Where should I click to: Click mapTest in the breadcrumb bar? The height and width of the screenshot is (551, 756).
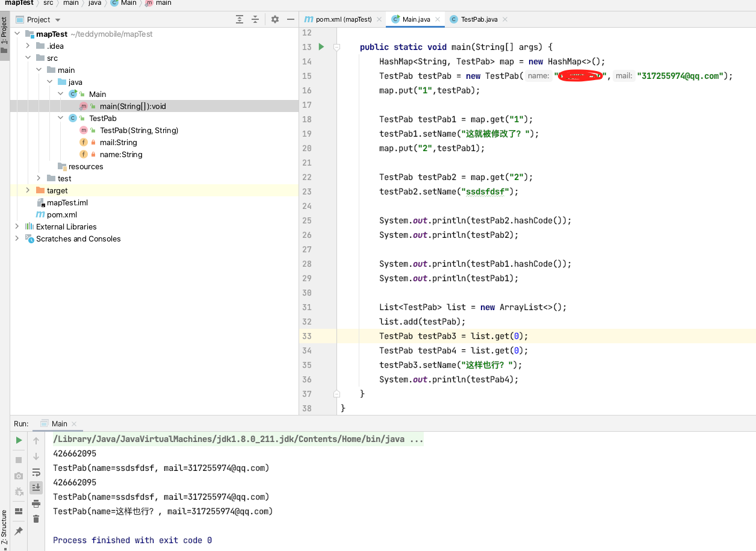tap(19, 3)
